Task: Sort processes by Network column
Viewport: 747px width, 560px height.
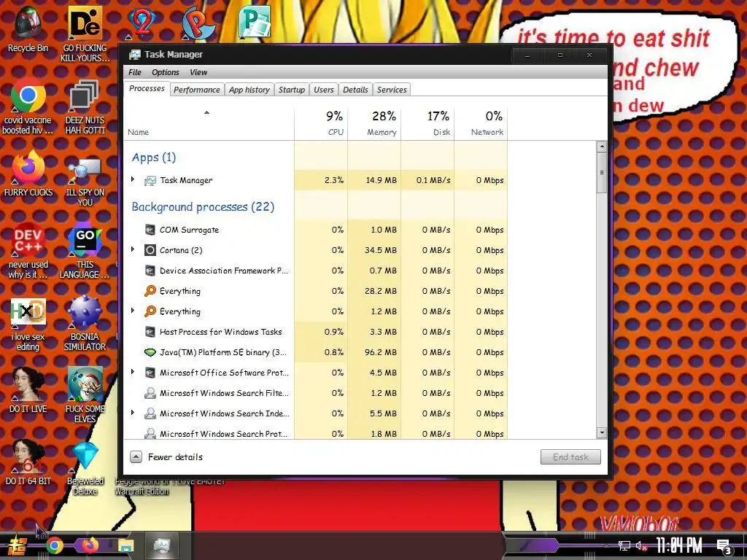Action: point(481,124)
